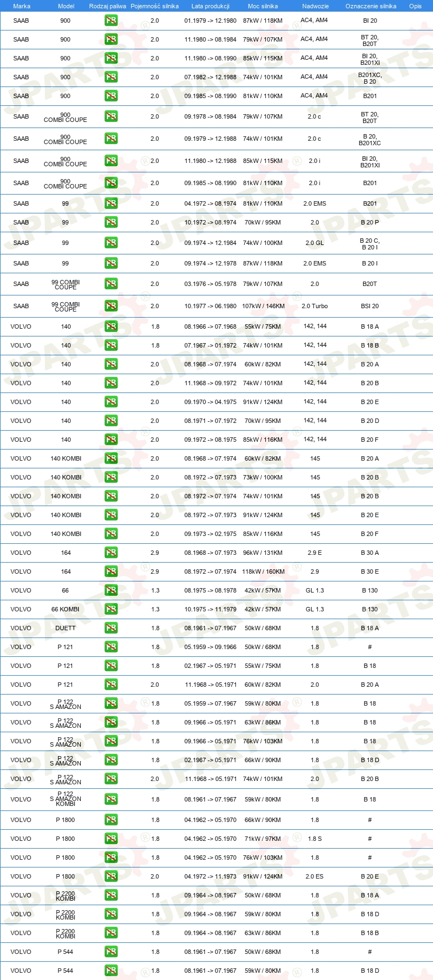This screenshot has height=980, width=433.
Task: Click the Model column header
Action: tap(66, 6)
